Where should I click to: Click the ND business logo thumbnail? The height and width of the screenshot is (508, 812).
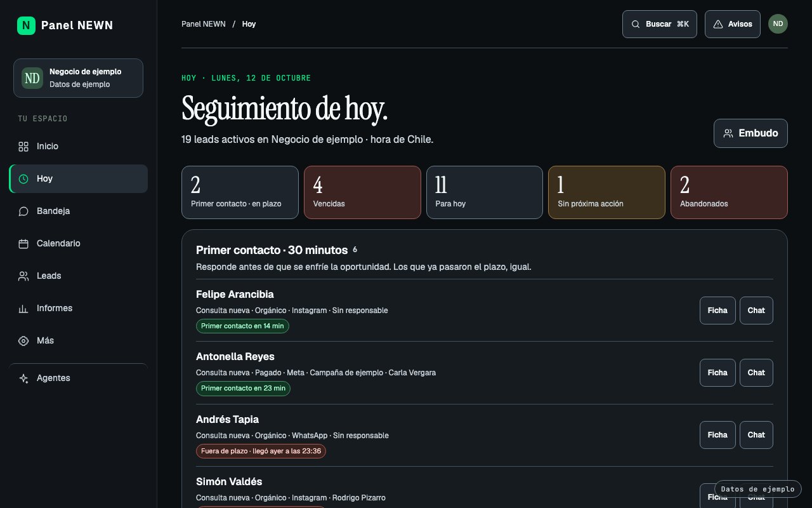coord(32,78)
